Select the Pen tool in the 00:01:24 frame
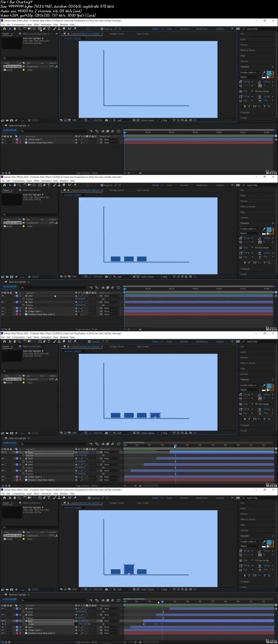This screenshot has height=644, width=278. (44, 29)
